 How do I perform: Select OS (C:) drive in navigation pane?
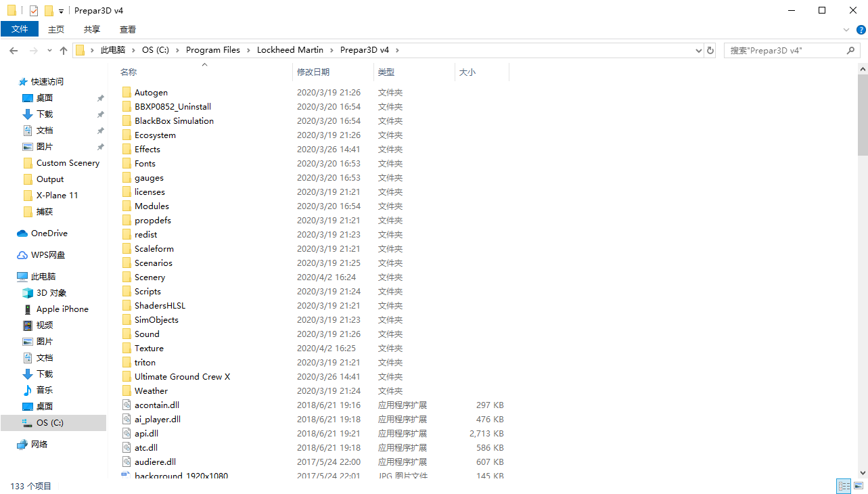(x=50, y=423)
